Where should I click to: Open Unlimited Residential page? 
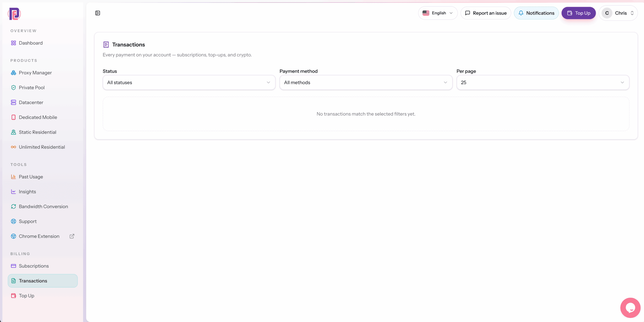coord(43,147)
